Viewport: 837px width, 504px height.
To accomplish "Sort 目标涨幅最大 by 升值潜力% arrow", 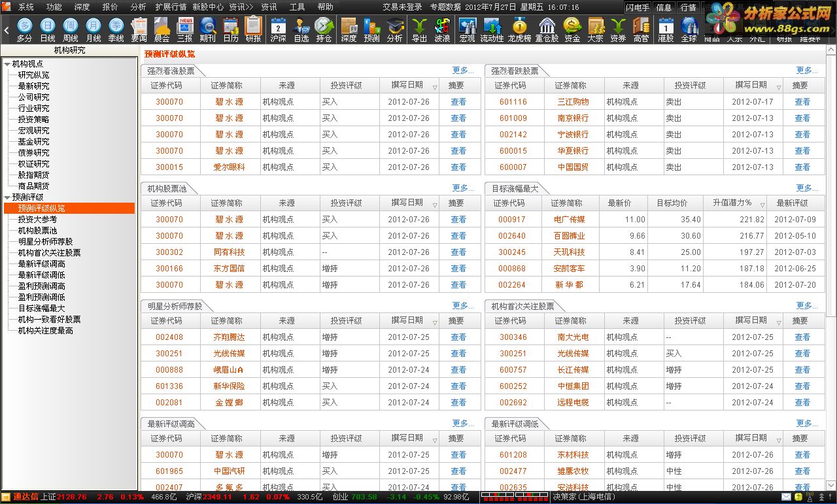I will 762,205.
